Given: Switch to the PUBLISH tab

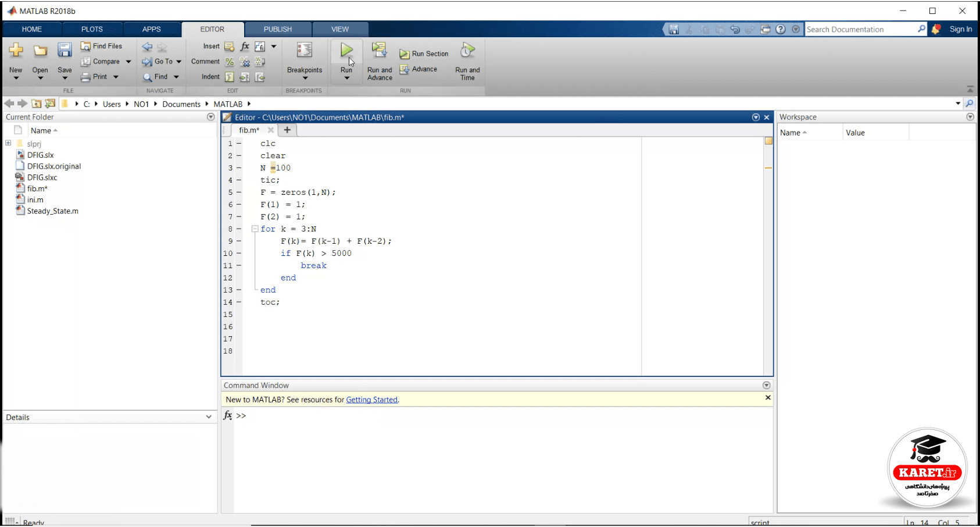Looking at the screenshot, I should point(278,29).
